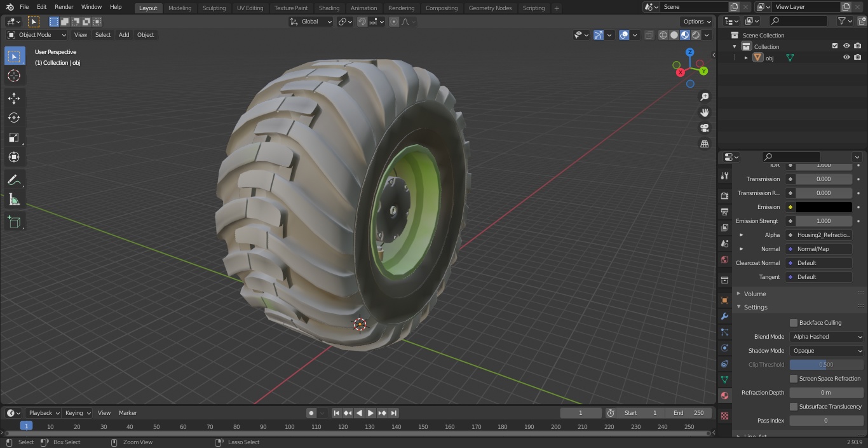
Task: Open the Object properties tab icon
Action: [724, 300]
